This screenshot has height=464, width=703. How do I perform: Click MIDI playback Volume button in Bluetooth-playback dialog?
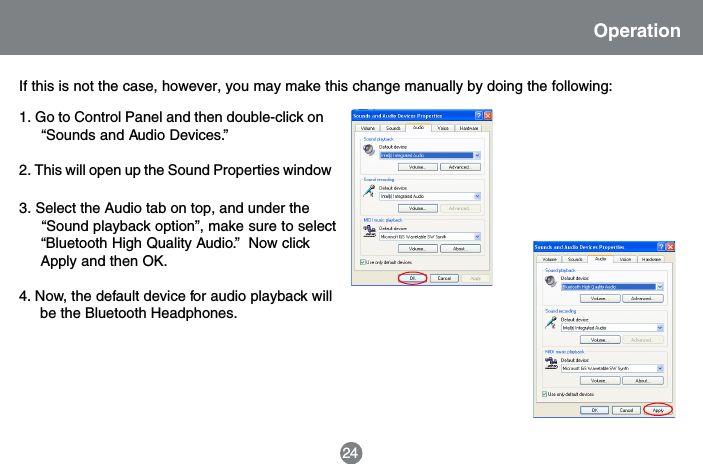tap(600, 381)
